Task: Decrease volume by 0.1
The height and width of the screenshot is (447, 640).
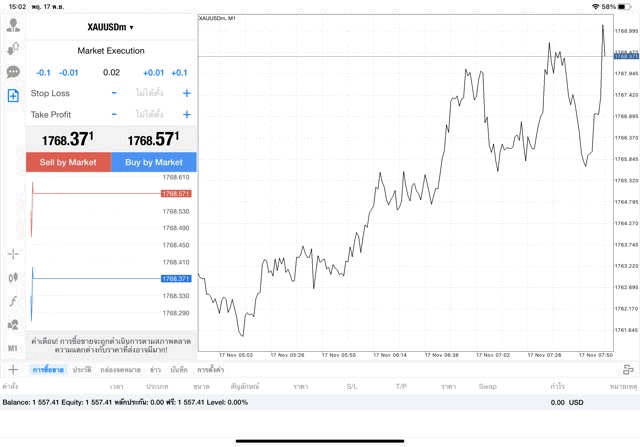Action: point(44,72)
